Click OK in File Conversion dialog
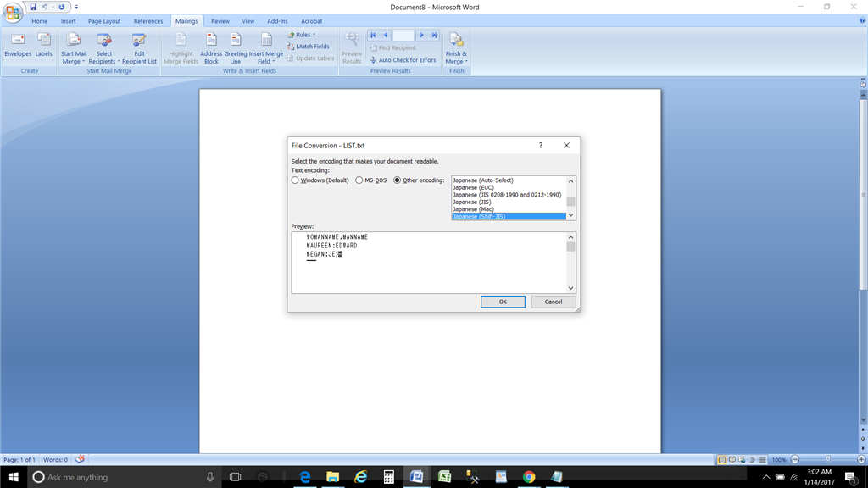 (503, 302)
